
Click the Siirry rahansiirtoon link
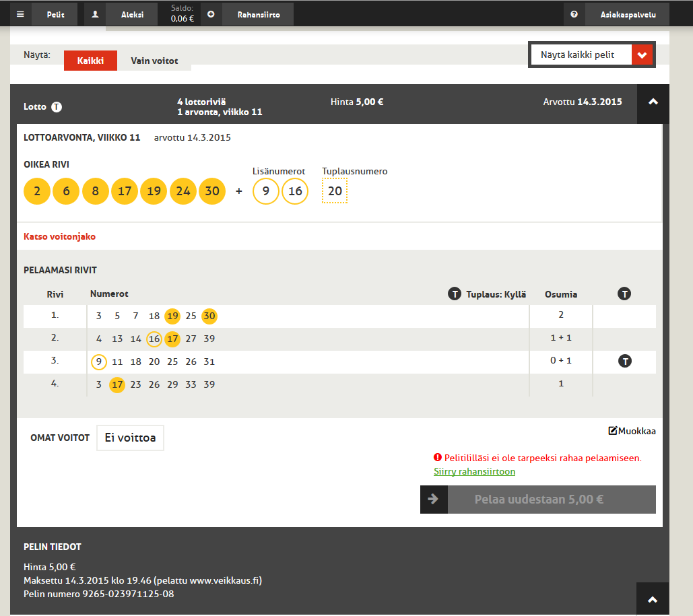pos(474,471)
